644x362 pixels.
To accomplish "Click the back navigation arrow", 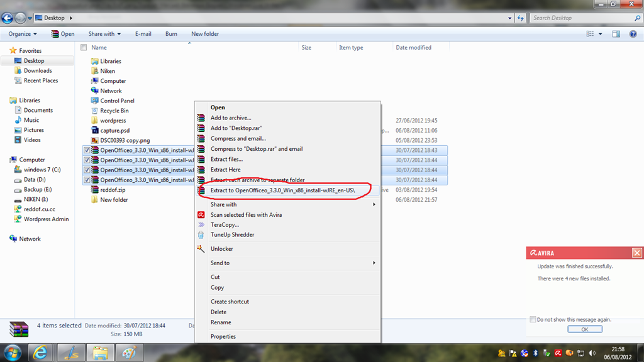I will pos(6,18).
